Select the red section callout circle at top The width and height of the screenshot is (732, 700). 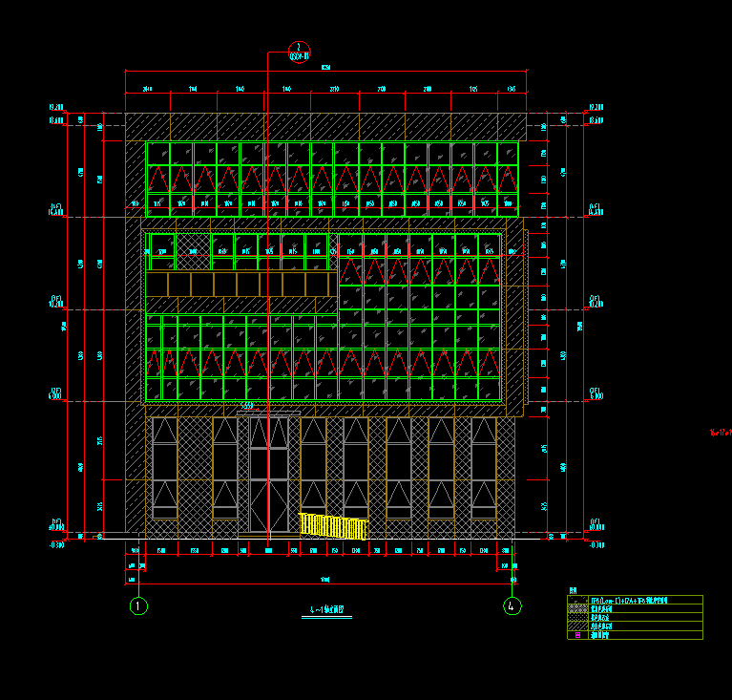299,50
